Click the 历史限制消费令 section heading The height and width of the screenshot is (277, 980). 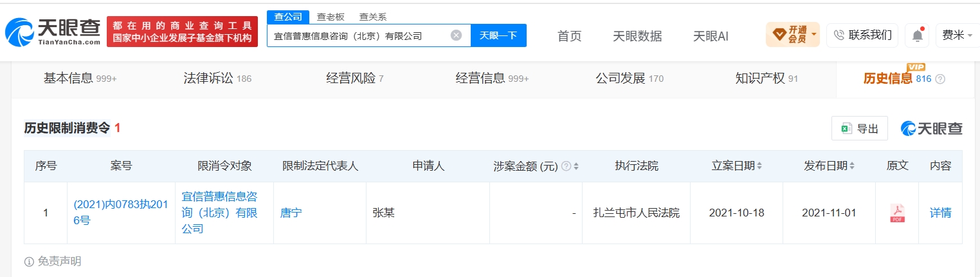point(67,128)
